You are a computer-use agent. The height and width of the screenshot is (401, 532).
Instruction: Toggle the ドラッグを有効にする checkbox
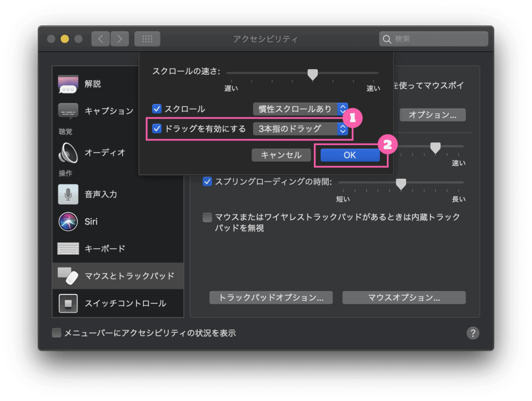click(x=157, y=129)
